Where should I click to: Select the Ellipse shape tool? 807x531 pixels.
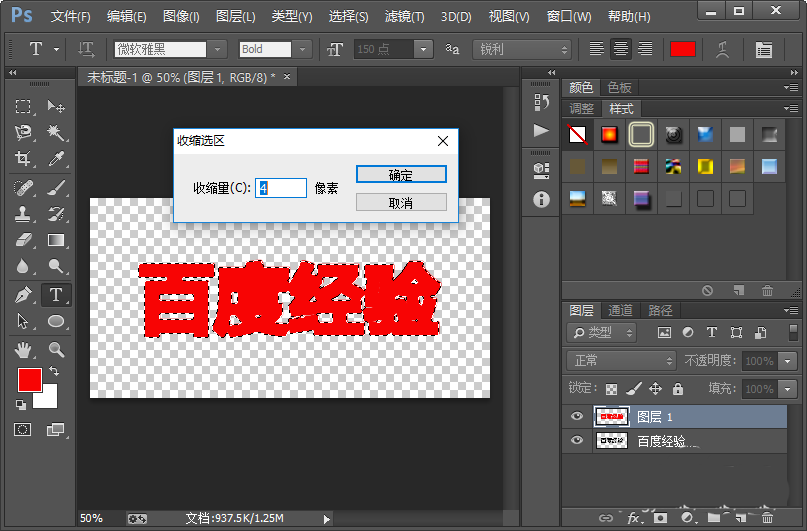pos(56,322)
